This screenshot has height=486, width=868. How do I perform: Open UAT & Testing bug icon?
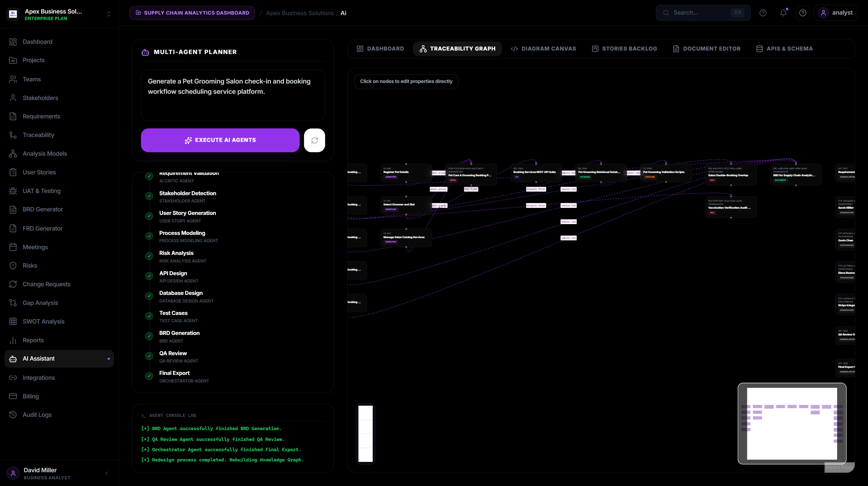tap(13, 191)
